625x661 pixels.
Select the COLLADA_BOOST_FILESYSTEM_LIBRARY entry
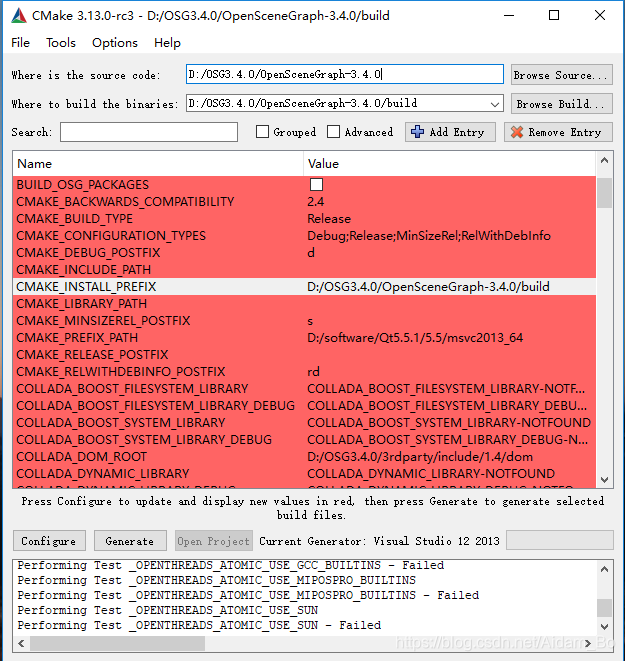(132, 389)
